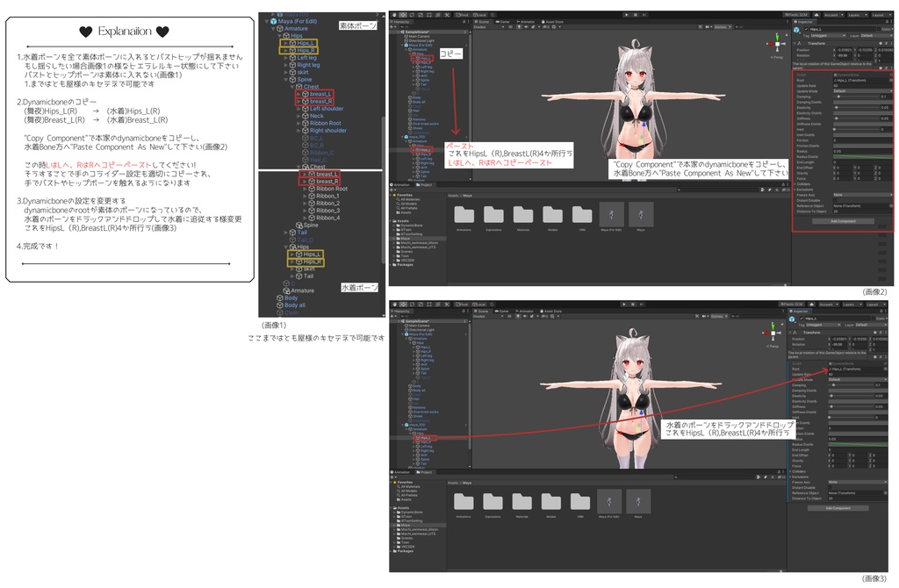Screen dimensions: 899x588
Task: Select the Rect tool in 画像2 Unity toolbar
Action: (428, 15)
